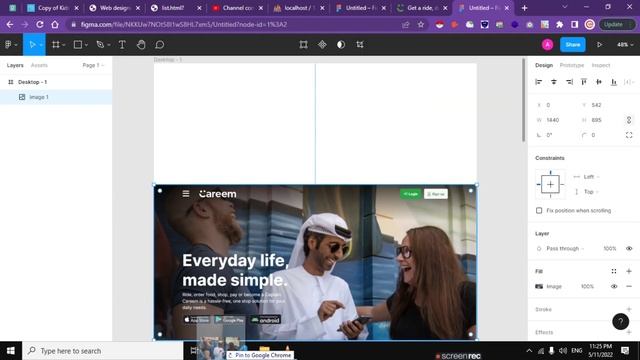
Task: Switch to the Assets tab
Action: pyautogui.click(x=39, y=65)
